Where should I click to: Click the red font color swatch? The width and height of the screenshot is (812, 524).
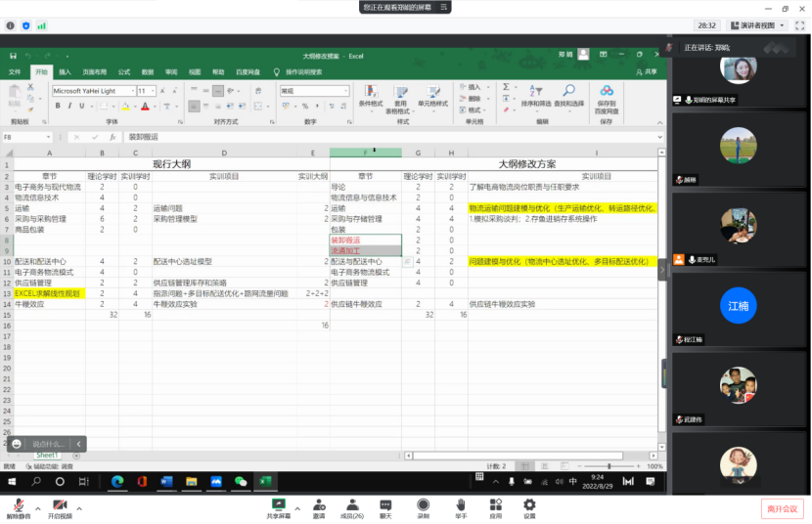click(x=145, y=106)
